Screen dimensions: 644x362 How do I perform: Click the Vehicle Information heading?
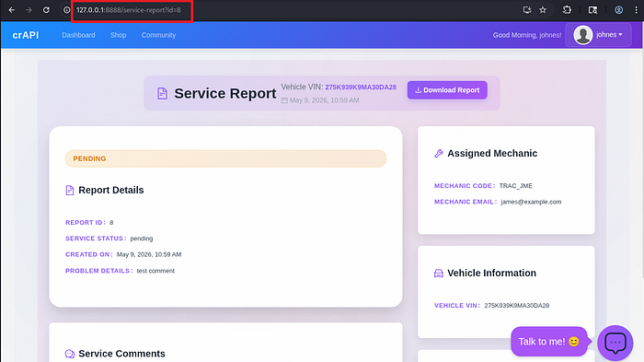(x=491, y=274)
